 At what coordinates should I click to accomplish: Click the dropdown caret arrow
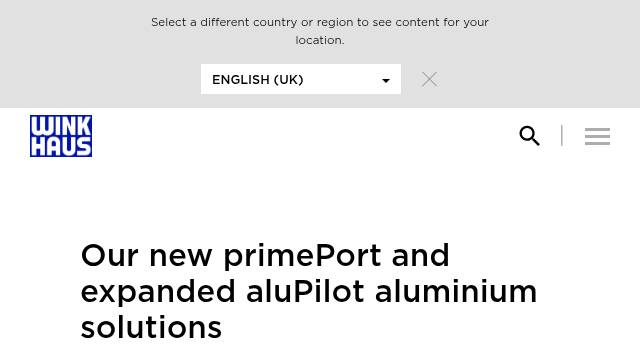coord(385,81)
